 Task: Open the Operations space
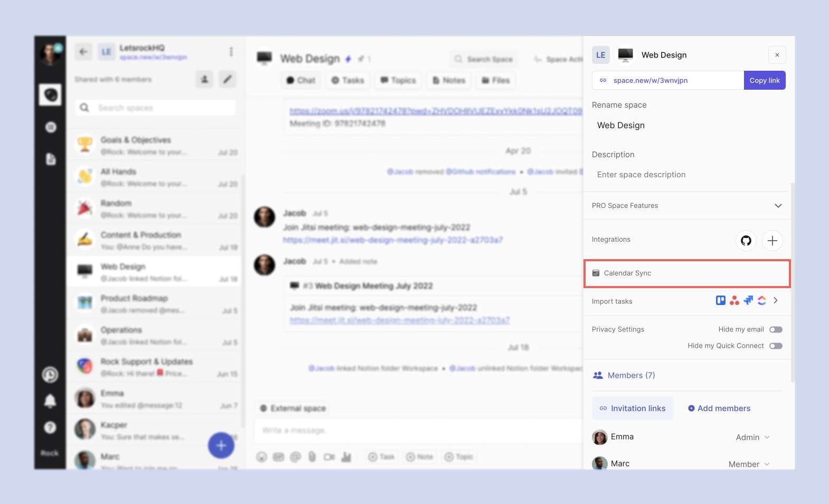point(154,336)
